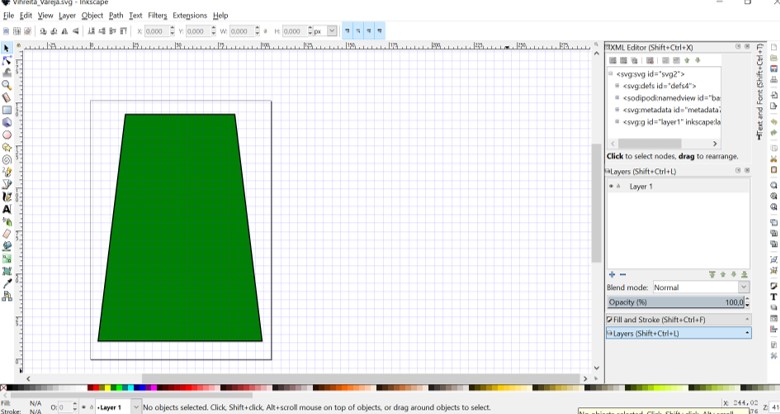Toggle lock icon of Layer 1
Viewport: 780px width, 414px height.
point(618,186)
